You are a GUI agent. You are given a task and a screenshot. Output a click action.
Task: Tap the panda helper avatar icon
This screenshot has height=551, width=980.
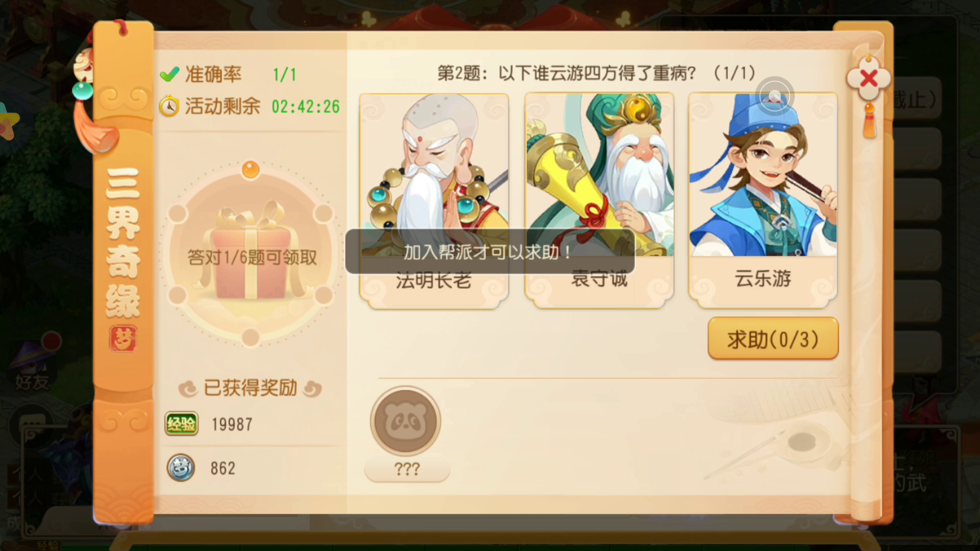tap(405, 421)
